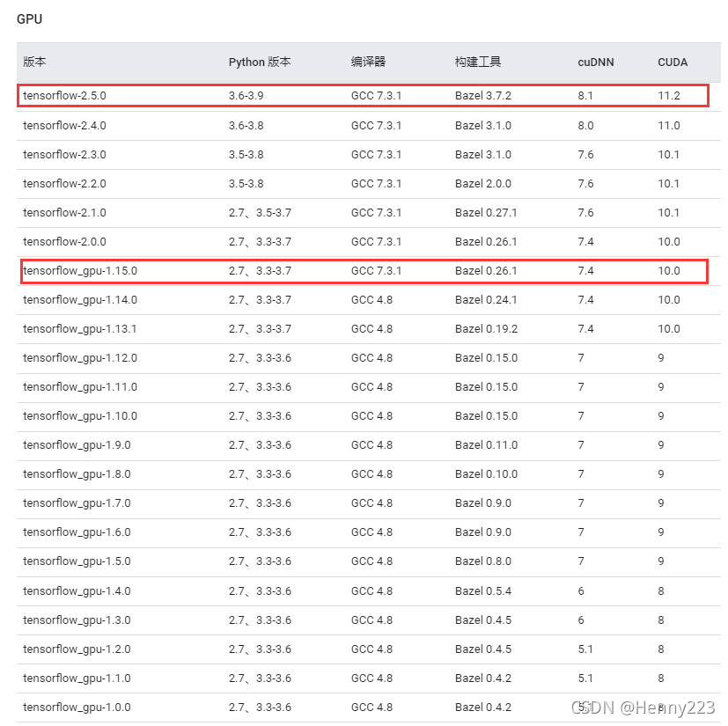Click CUDA 10.0 in tensorflow-2.0.0 row
This screenshot has height=726, width=728.
coord(668,242)
